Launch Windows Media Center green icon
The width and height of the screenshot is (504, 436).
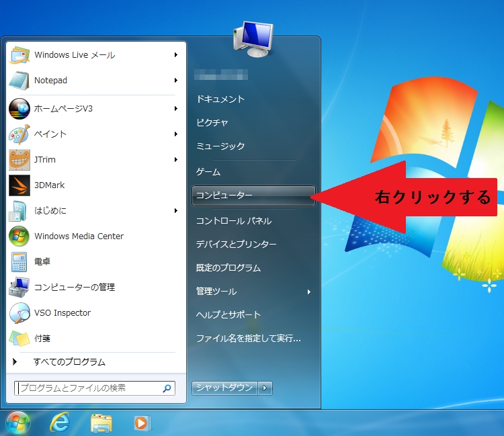pos(19,236)
